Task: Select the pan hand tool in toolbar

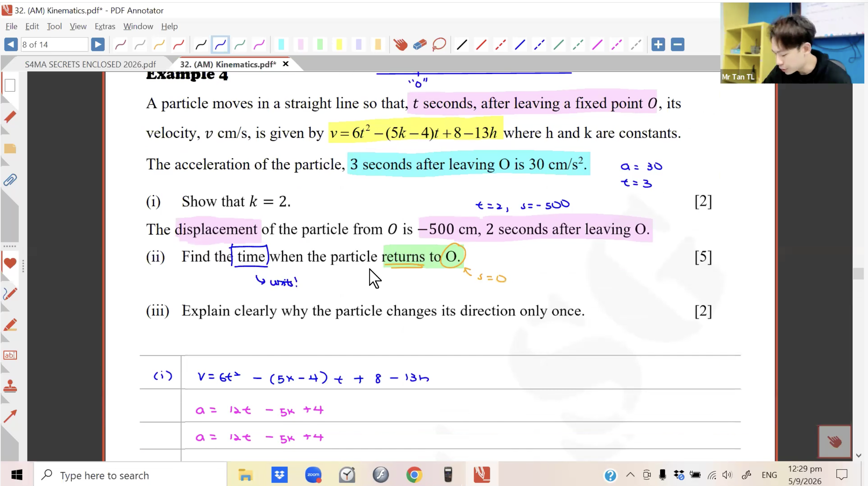Action: point(400,45)
